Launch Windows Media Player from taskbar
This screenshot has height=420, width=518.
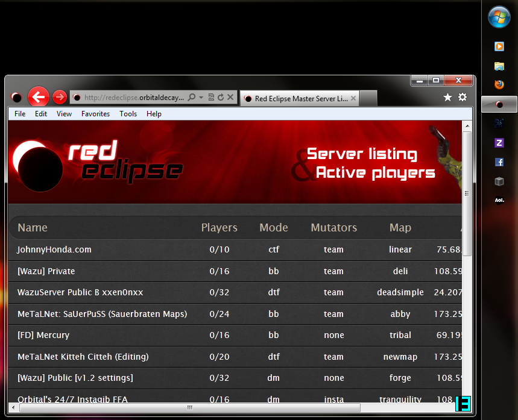[x=499, y=46]
